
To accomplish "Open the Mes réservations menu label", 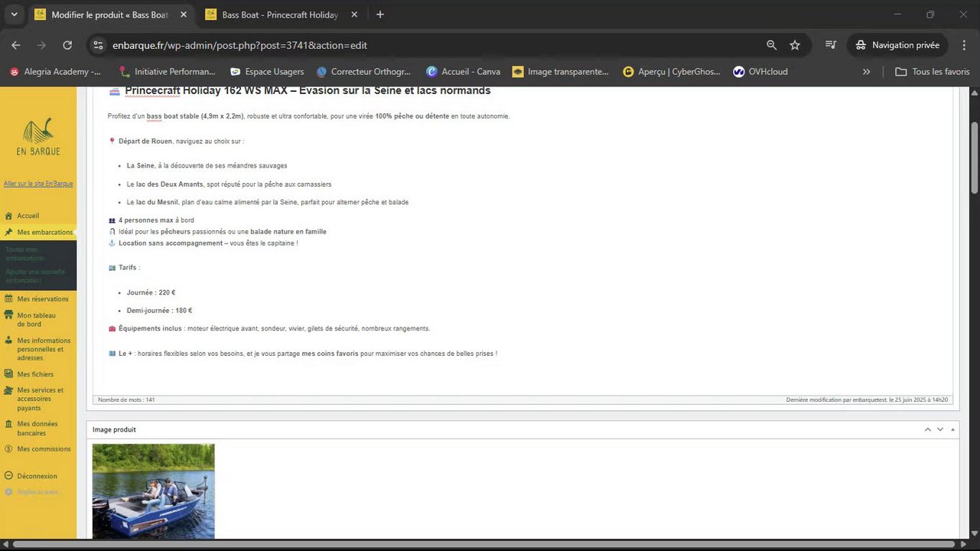I will click(43, 299).
